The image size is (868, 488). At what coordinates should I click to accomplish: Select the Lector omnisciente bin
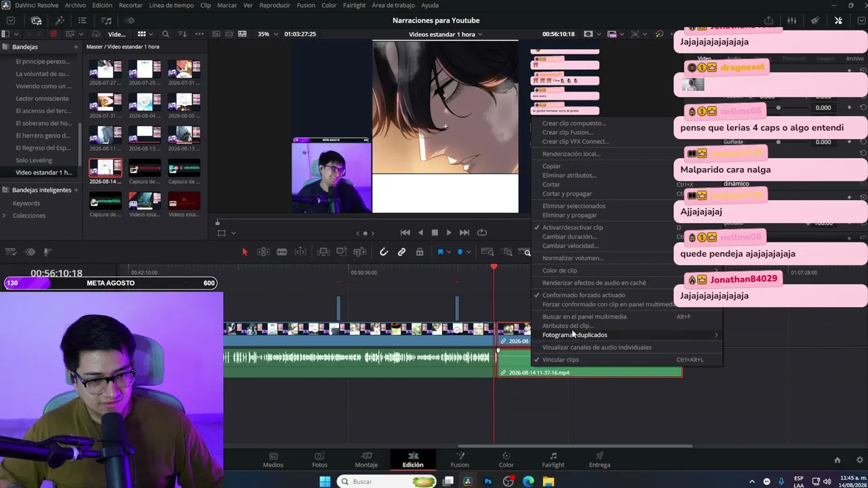click(42, 98)
